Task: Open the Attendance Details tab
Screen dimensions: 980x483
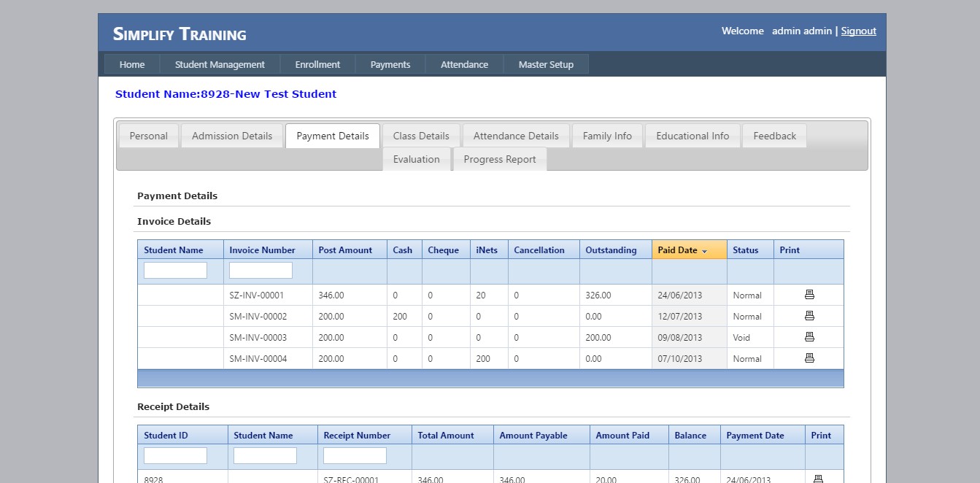Action: click(516, 136)
